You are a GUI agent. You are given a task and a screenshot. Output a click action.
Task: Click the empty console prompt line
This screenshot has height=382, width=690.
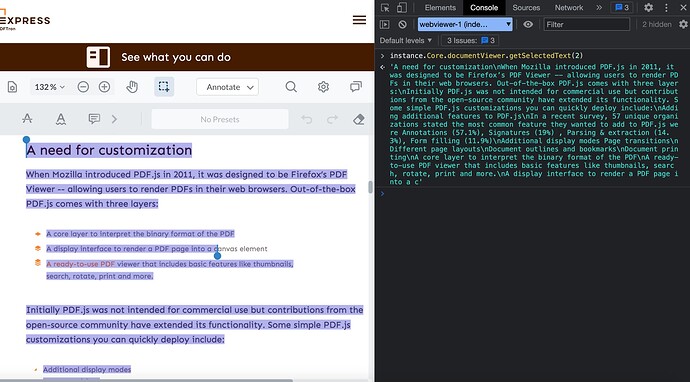pos(532,193)
